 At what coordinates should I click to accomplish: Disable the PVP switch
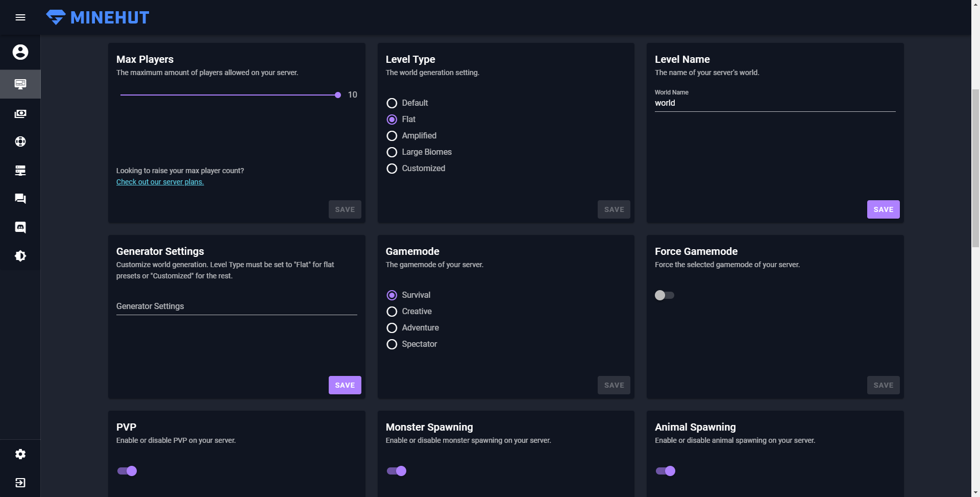coord(127,471)
